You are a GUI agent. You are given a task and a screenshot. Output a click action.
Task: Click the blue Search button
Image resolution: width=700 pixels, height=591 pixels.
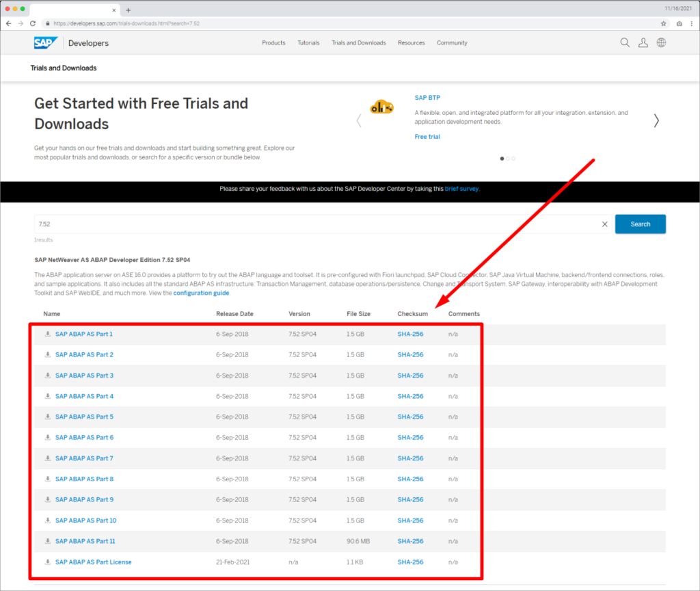point(640,224)
